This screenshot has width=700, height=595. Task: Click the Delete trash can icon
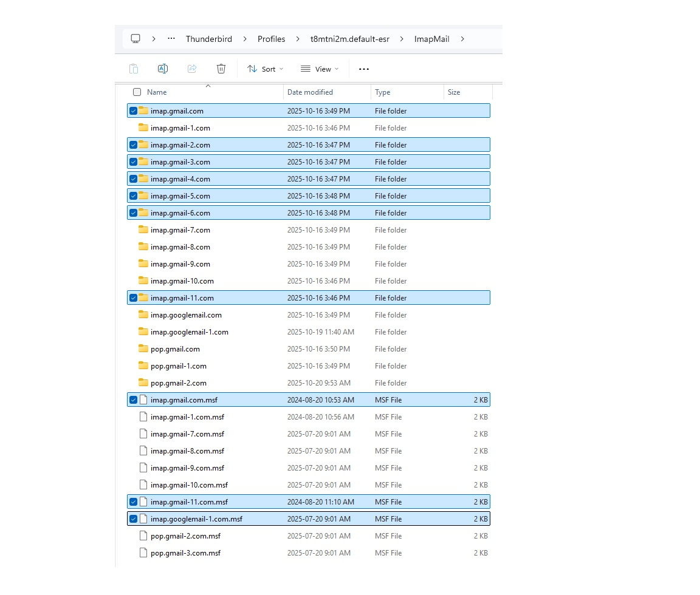[x=221, y=69]
